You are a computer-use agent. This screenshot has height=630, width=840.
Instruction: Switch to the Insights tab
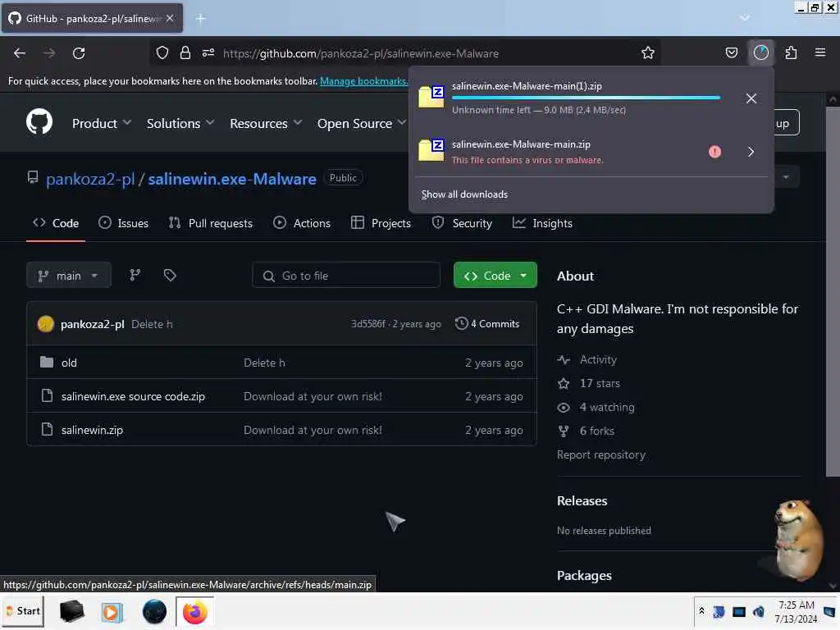542,223
